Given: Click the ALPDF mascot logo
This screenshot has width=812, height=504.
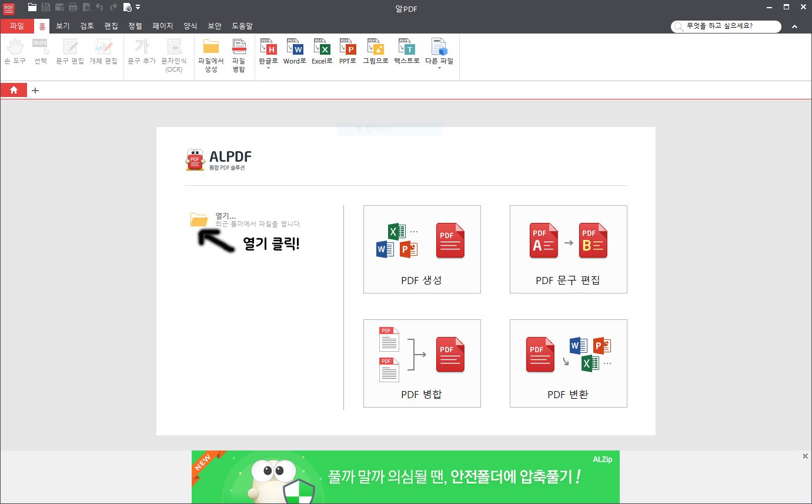Looking at the screenshot, I should 195,159.
